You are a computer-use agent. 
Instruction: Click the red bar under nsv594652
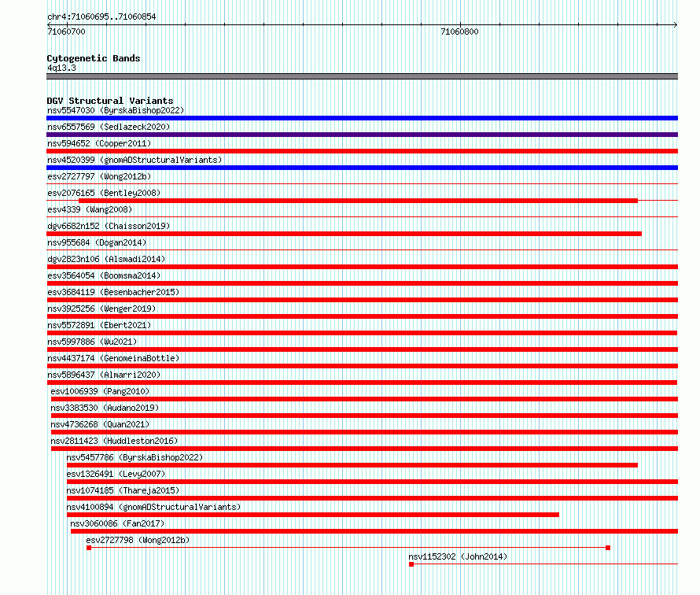point(362,151)
